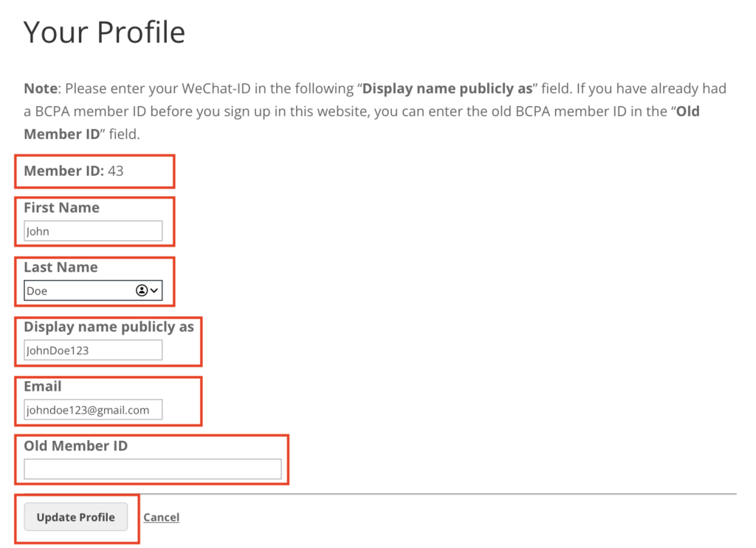Click the bold Note word in instructions
Viewport: 756px width, 548px height.
[x=40, y=89]
